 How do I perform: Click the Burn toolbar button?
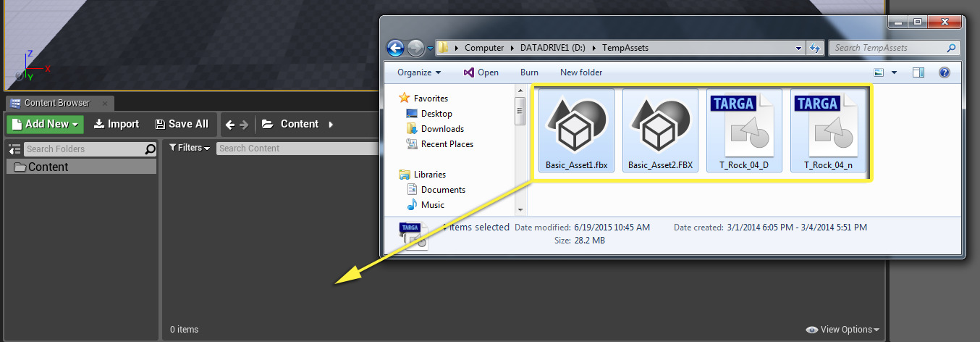coord(529,72)
